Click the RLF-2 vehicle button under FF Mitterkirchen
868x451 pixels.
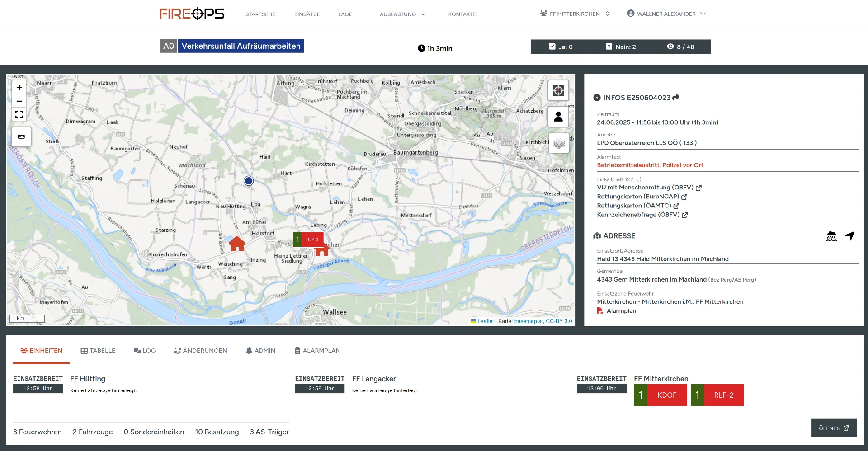(717, 395)
